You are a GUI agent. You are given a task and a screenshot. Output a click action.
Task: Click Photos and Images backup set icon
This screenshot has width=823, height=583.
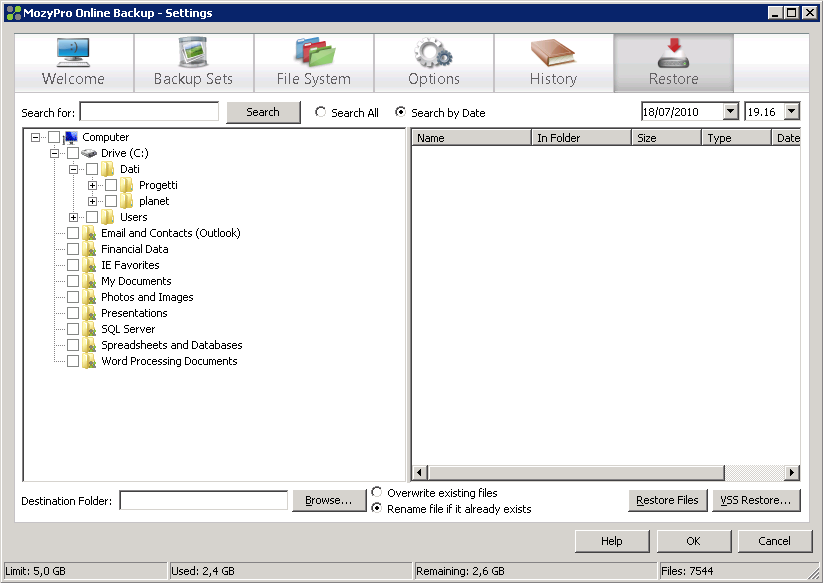tap(89, 297)
